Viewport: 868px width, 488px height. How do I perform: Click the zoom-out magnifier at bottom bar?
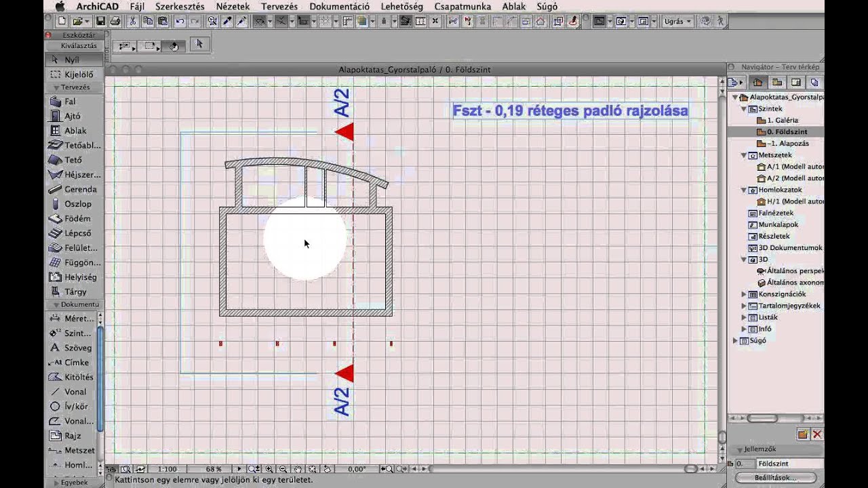[283, 469]
